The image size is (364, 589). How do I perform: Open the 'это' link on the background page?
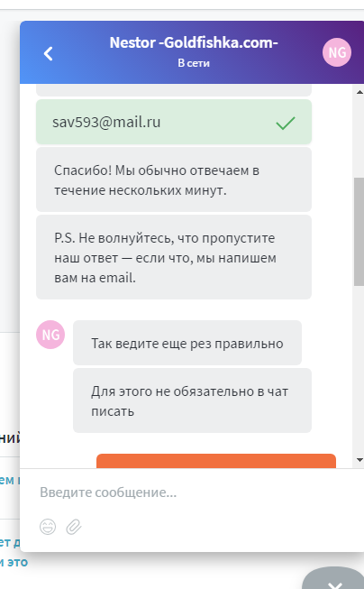[17, 562]
